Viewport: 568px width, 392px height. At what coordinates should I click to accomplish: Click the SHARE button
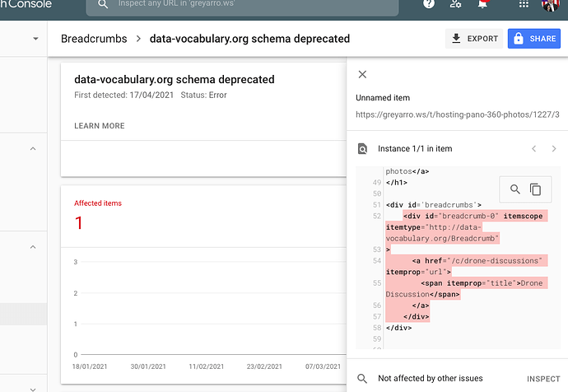point(534,39)
